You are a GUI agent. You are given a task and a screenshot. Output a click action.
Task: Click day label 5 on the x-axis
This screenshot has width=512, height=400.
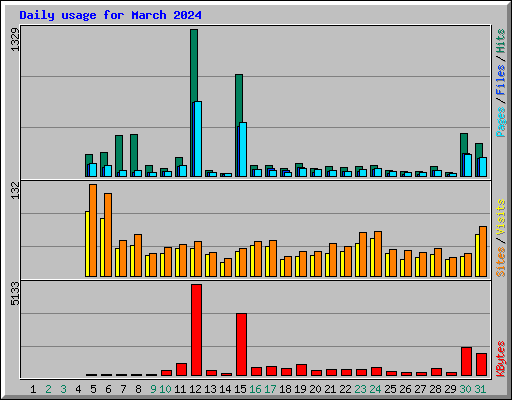point(93,389)
